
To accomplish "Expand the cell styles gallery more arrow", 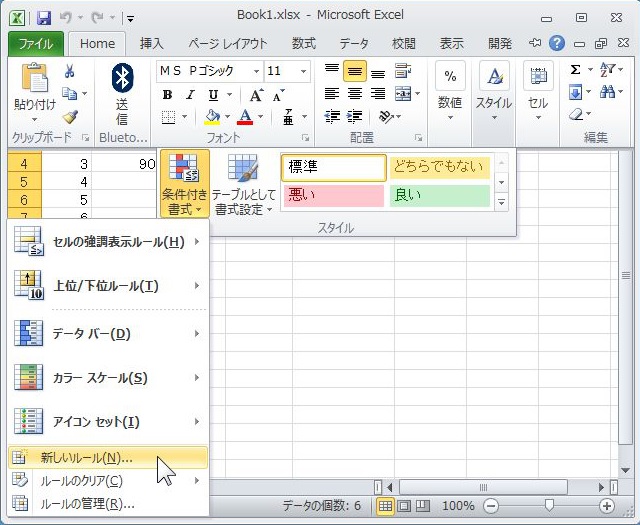I will (502, 202).
